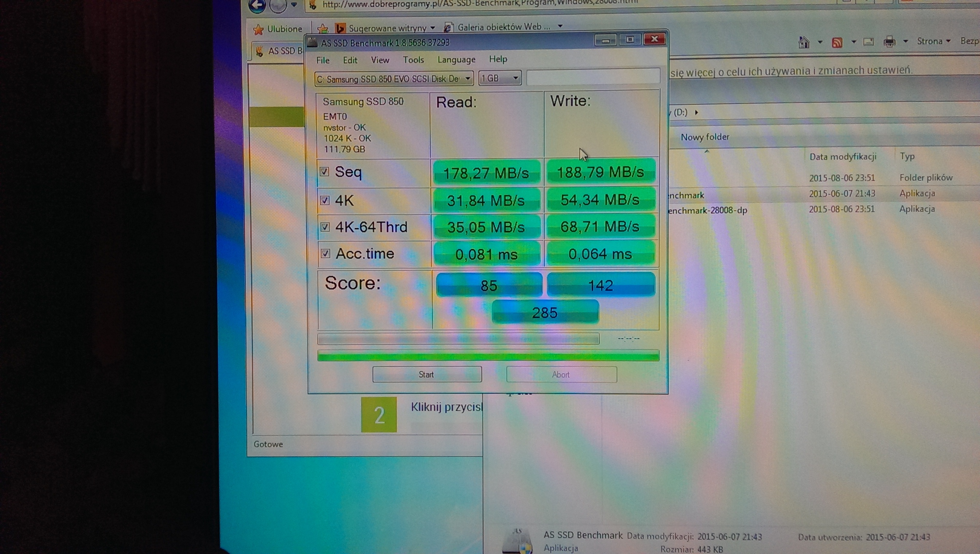The image size is (980, 554).
Task: Click the AS SSD Benchmark title bar drive icon
Action: (312, 42)
